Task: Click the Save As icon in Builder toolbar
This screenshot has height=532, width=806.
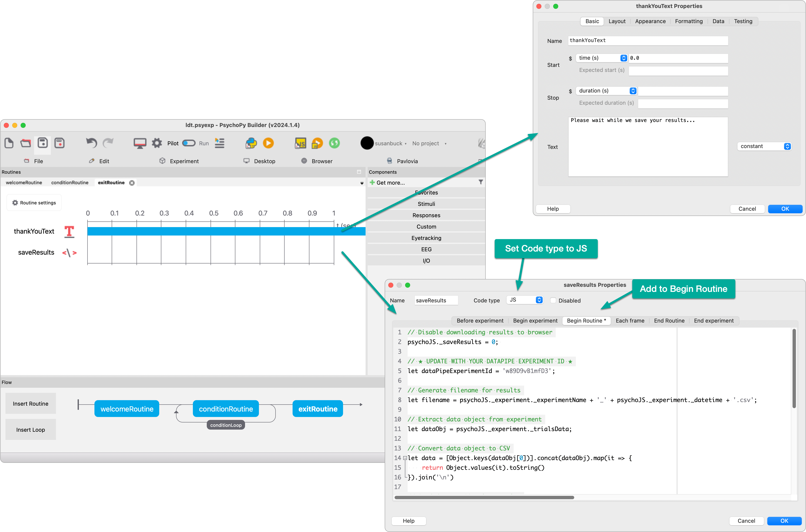Action: [59, 143]
